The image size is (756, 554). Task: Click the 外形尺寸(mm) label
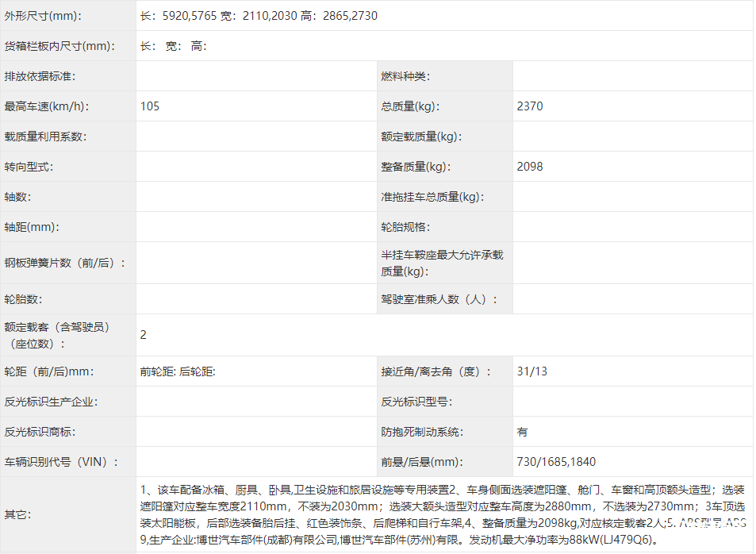coord(43,16)
